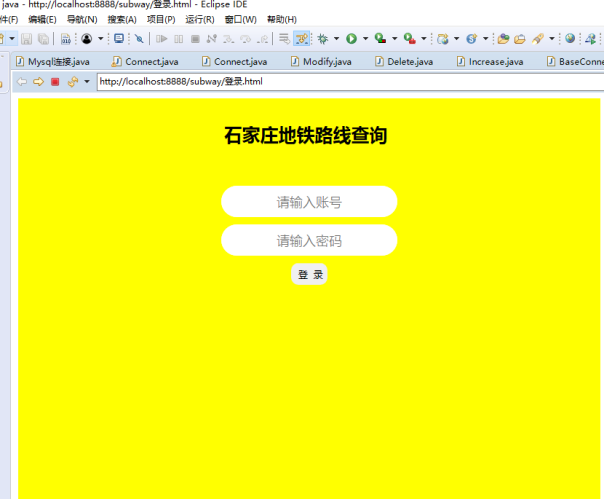Expand the External Tools dropdown arrow
This screenshot has height=499, width=605.
(423, 39)
